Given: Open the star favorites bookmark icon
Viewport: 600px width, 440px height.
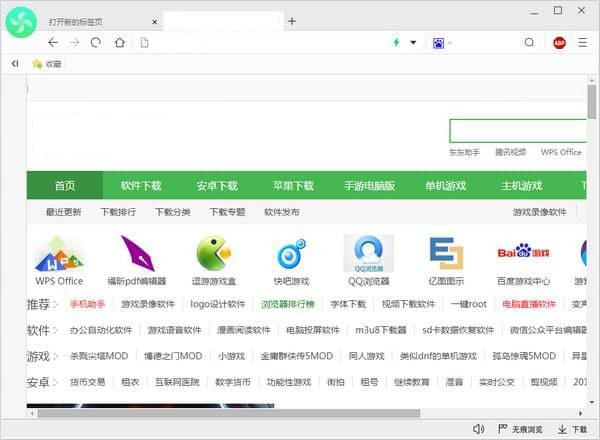Looking at the screenshot, I should 37,64.
